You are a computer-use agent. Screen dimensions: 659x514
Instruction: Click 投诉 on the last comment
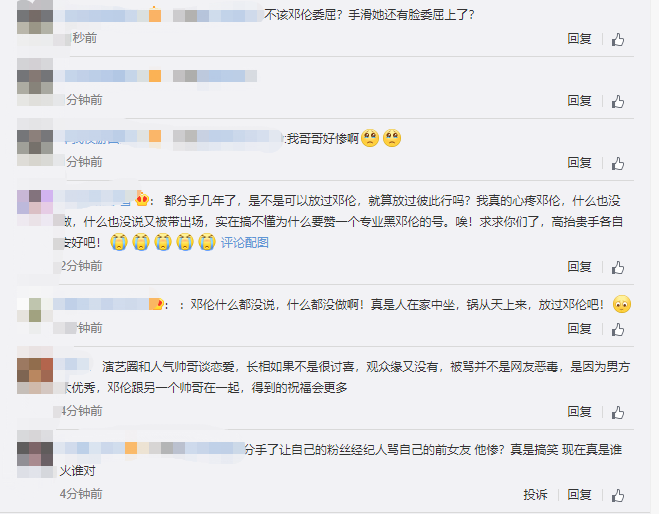tap(535, 495)
